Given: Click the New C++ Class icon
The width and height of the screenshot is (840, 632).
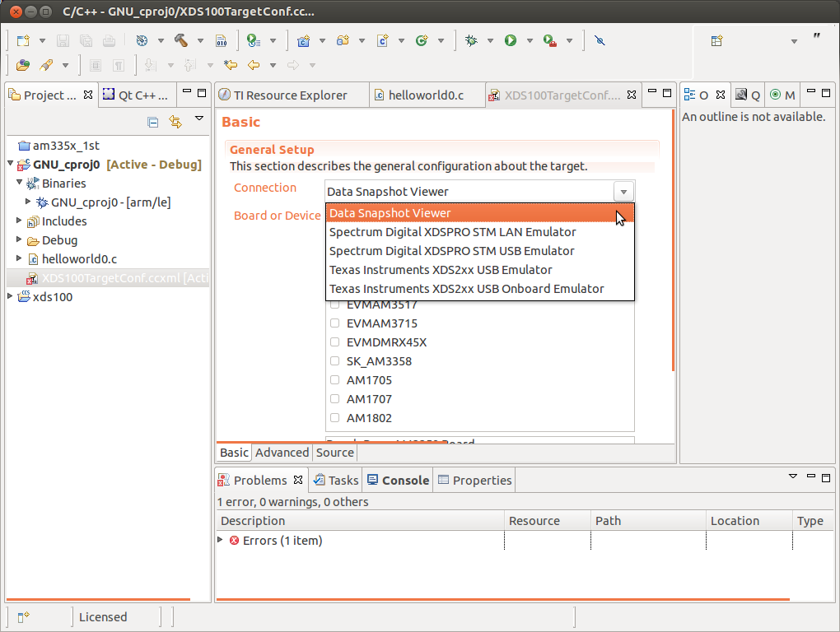Looking at the screenshot, I should 422,40.
